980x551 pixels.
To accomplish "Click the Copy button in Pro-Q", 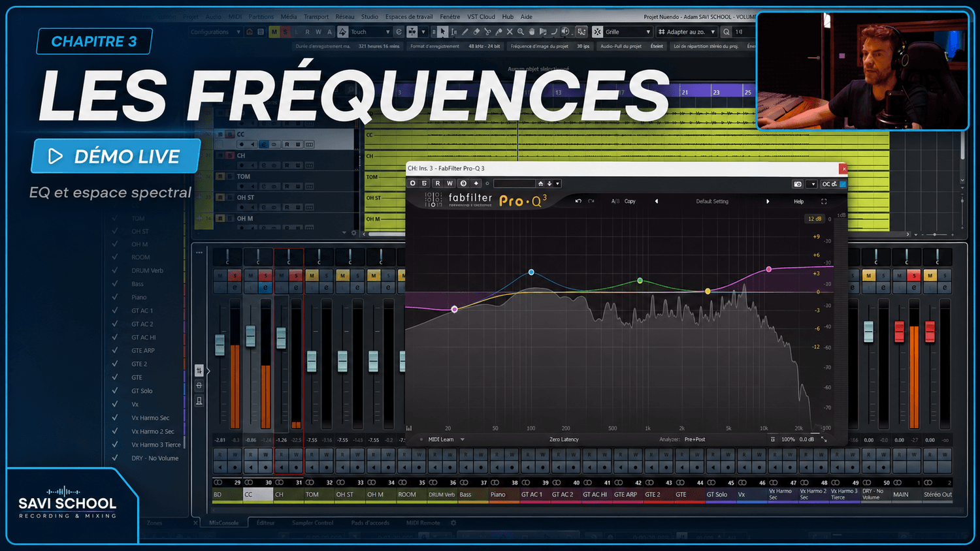I will click(630, 201).
